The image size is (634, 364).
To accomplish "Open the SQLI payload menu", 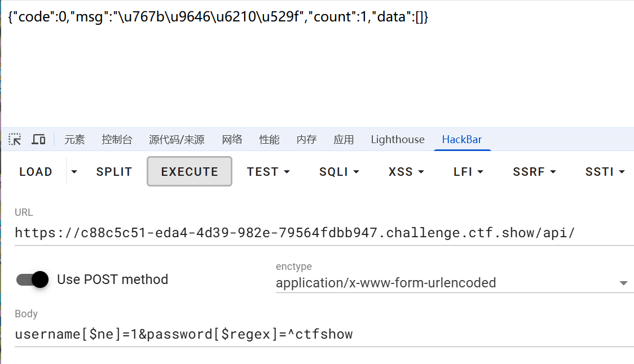I will (339, 172).
